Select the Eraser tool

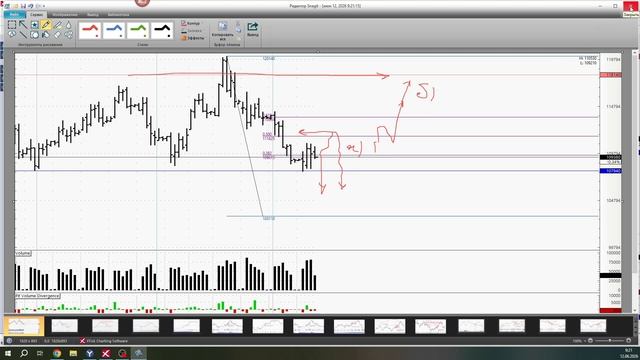tap(58, 35)
